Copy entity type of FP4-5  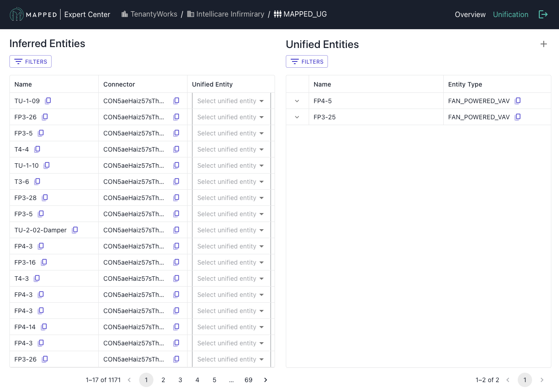click(517, 101)
